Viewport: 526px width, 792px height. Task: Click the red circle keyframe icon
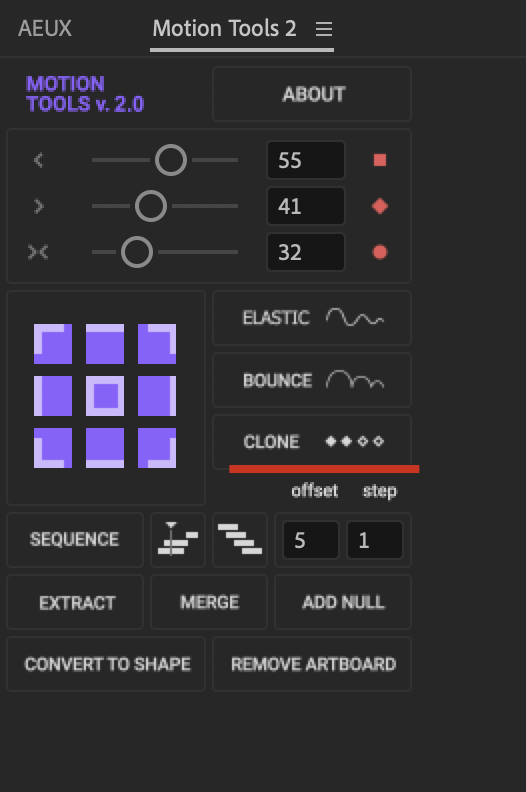pos(380,252)
